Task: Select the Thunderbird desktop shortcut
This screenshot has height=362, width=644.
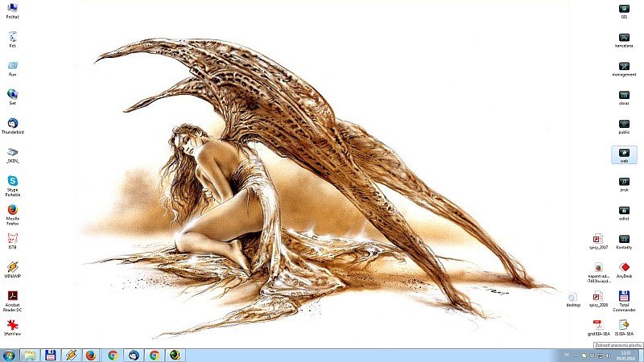Action: pos(13,126)
